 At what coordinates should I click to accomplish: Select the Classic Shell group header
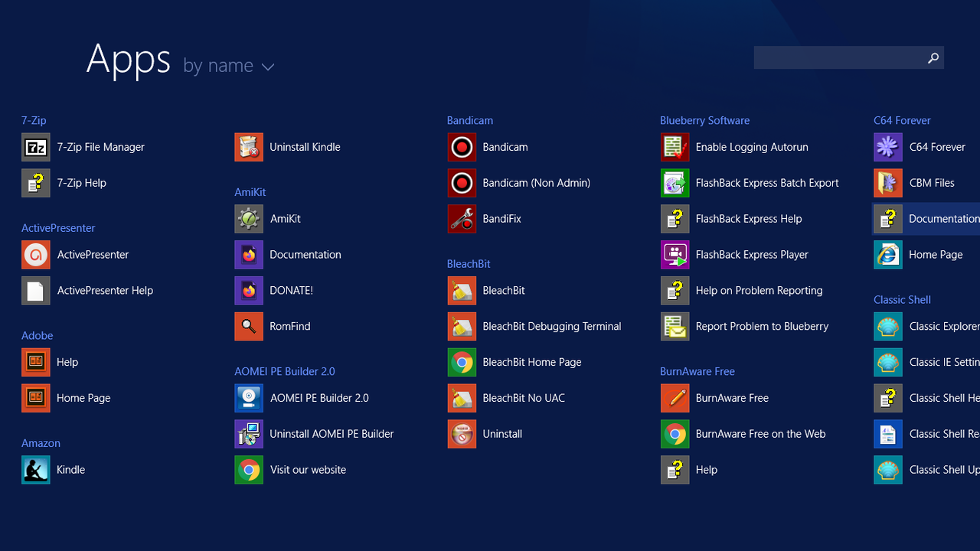pyautogui.click(x=902, y=300)
